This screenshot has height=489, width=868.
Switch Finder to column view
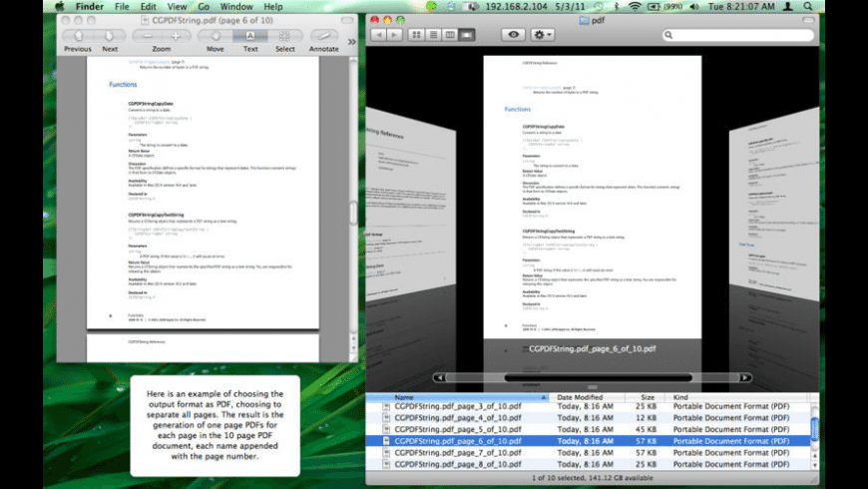[450, 35]
